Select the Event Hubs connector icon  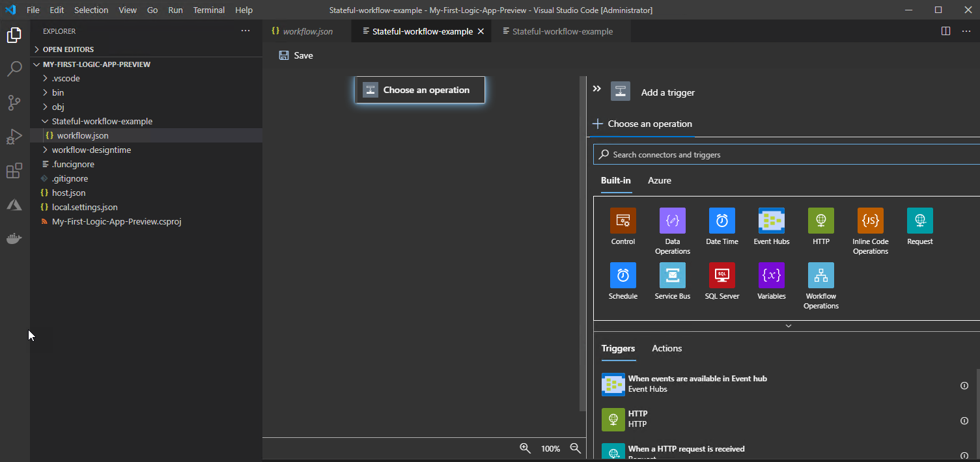[x=771, y=221]
